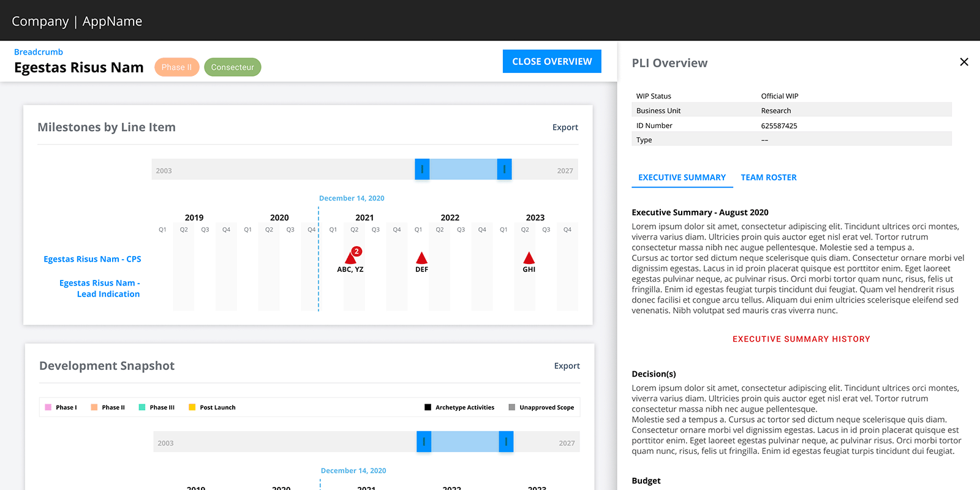Image resolution: width=980 pixels, height=490 pixels.
Task: Click the December 14, 2020 label in Milestones
Action: pyautogui.click(x=352, y=198)
